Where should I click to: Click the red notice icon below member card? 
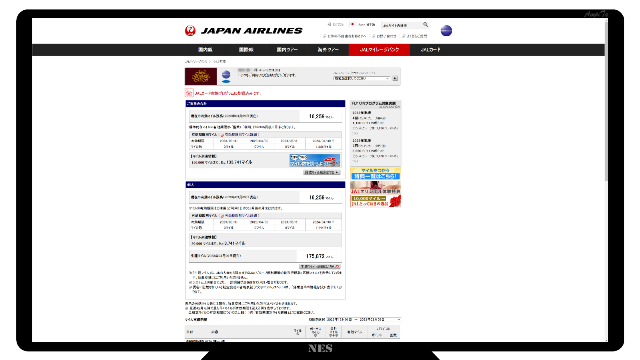pyautogui.click(x=189, y=93)
